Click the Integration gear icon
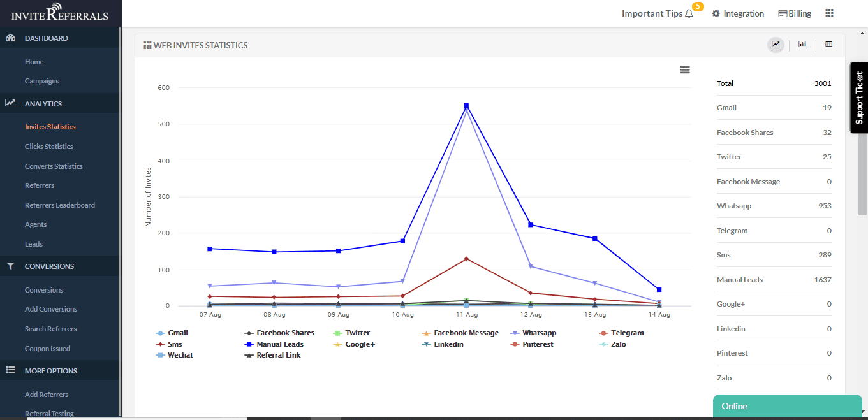Screen dimensions: 868x420 pos(716,14)
